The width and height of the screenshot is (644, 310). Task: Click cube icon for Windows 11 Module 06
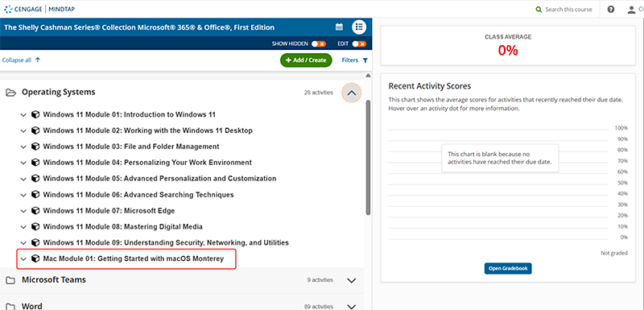[x=35, y=195]
